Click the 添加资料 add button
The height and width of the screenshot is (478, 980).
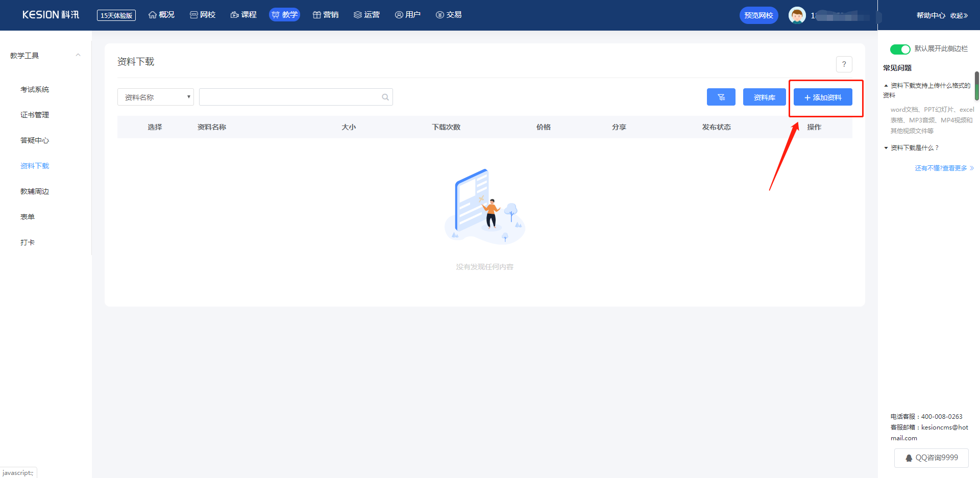point(823,97)
